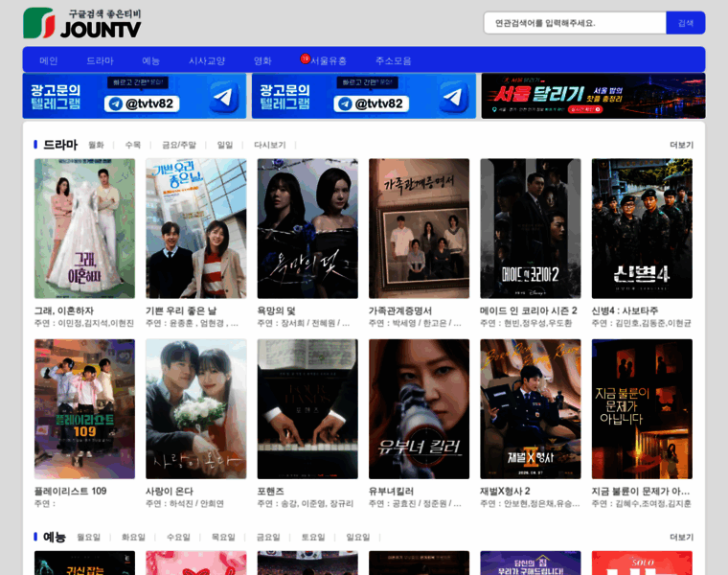The height and width of the screenshot is (575, 728).
Task: Click the 검색 search button
Action: pos(685,23)
